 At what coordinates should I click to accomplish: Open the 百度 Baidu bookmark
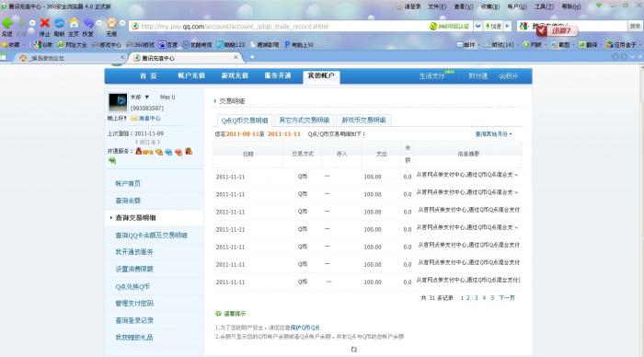click(168, 44)
